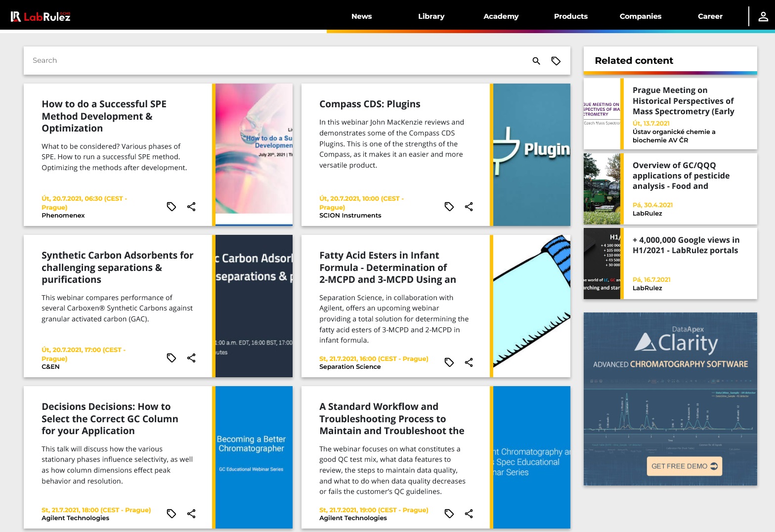This screenshot has width=775, height=532.
Task: Click tag icon on Fatty Acid Esters card
Action: click(x=449, y=362)
